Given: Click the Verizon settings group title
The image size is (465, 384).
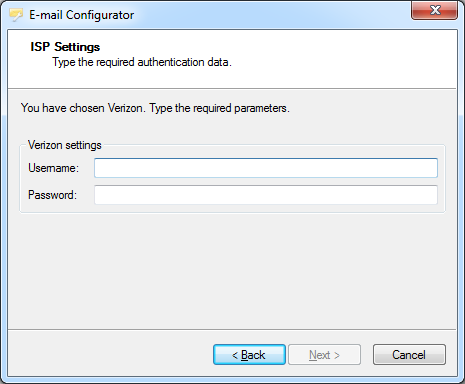Looking at the screenshot, I should click(65, 145).
